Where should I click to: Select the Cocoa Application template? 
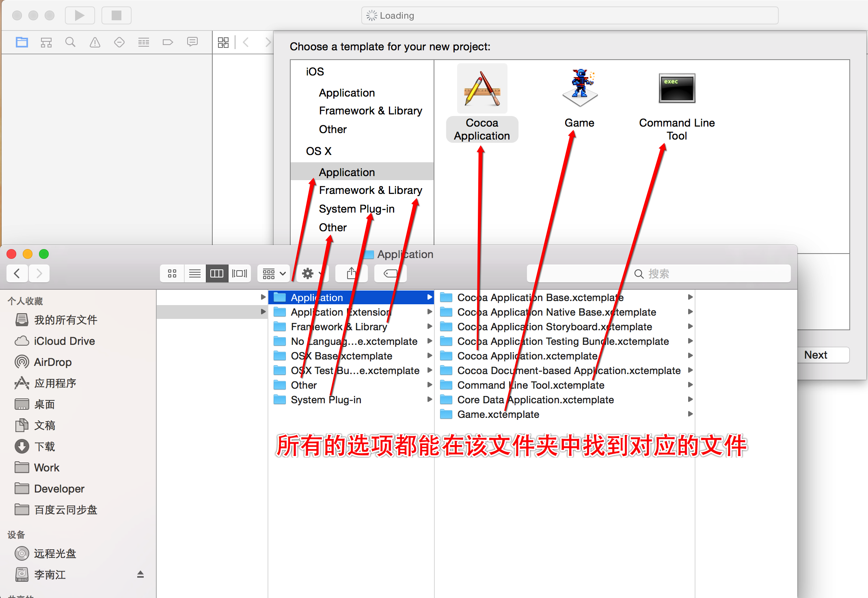click(482, 103)
